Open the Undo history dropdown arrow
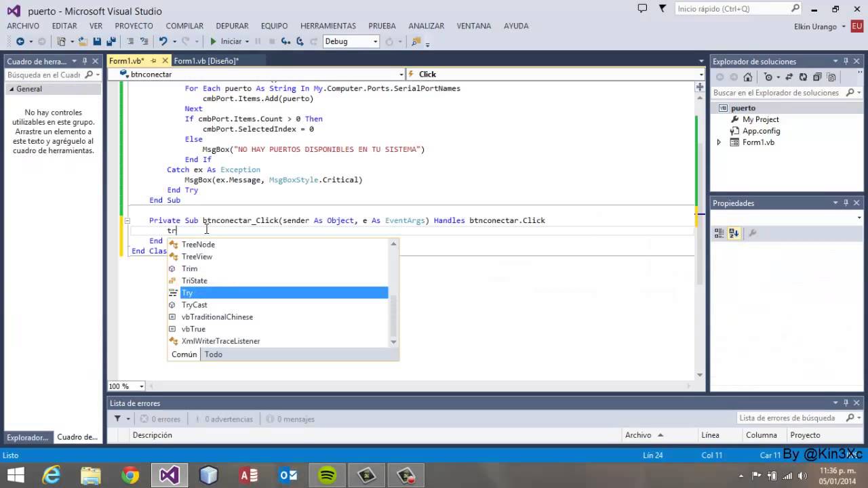Image resolution: width=868 pixels, height=488 pixels. click(x=174, y=41)
